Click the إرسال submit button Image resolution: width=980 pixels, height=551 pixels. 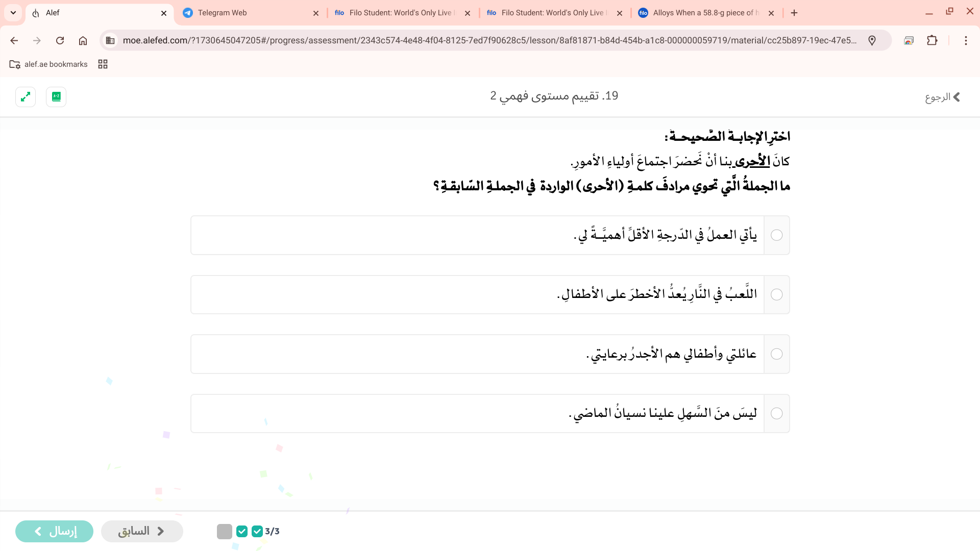pyautogui.click(x=54, y=531)
